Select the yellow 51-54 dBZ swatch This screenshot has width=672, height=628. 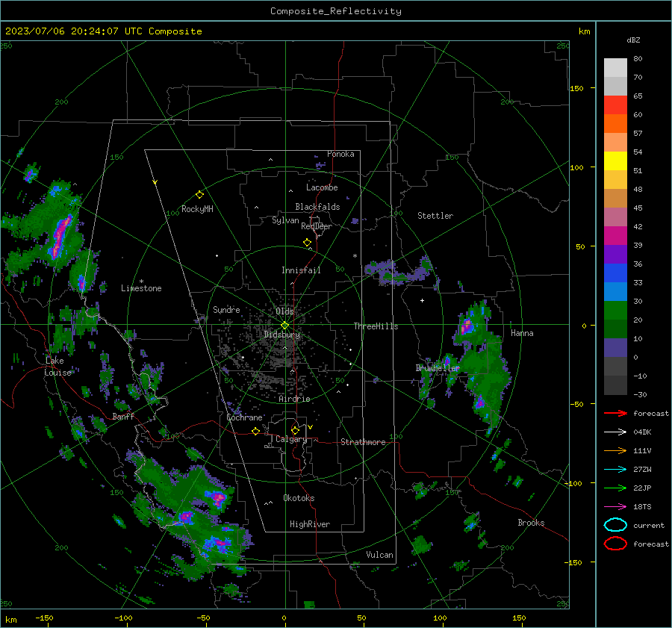point(615,161)
